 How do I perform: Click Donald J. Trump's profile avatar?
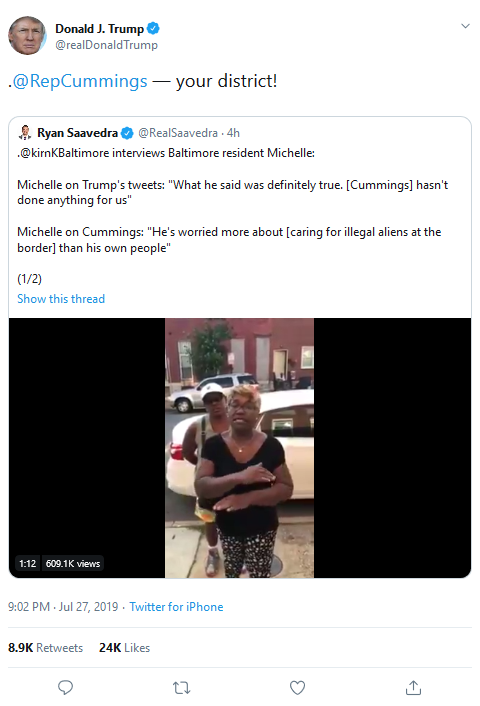27,36
